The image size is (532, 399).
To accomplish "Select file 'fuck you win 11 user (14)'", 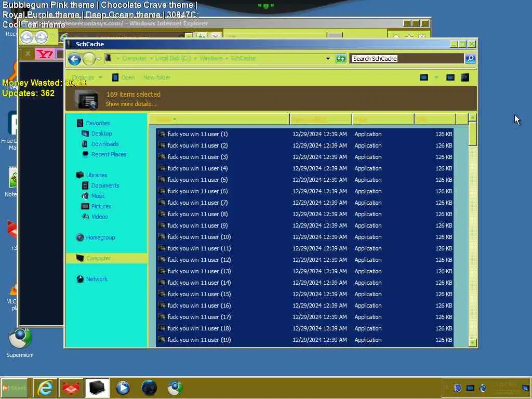I will click(x=304, y=283).
